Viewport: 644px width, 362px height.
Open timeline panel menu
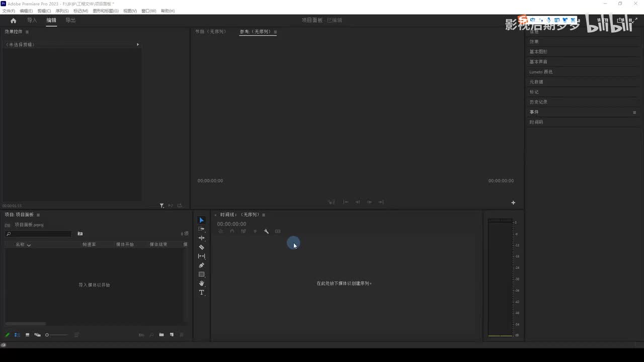click(x=264, y=215)
